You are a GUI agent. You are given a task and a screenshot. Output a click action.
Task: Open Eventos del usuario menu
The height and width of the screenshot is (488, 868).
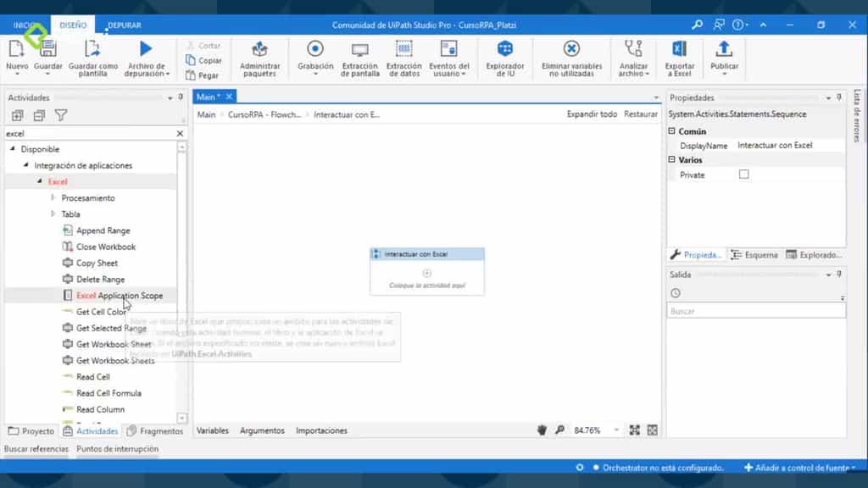click(x=449, y=58)
